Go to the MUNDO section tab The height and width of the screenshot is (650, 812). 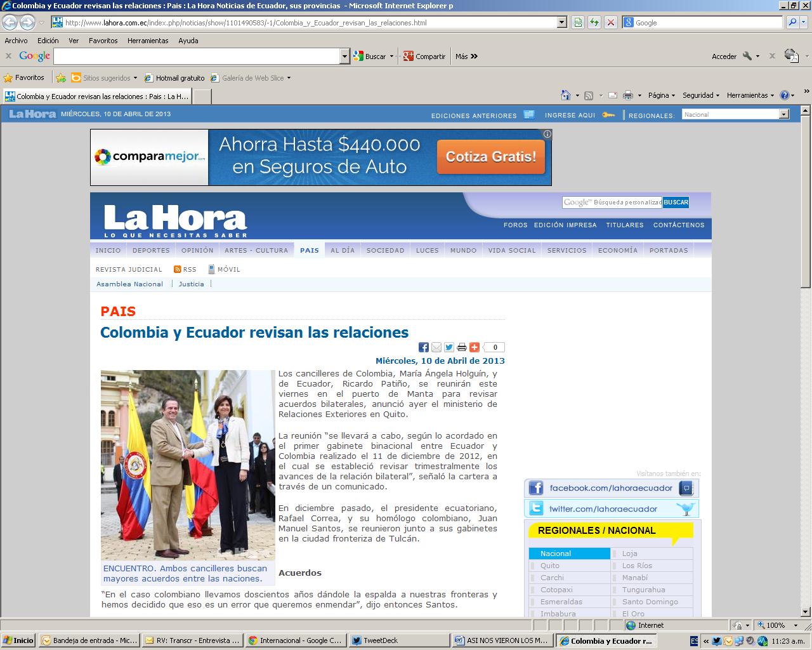coord(463,250)
